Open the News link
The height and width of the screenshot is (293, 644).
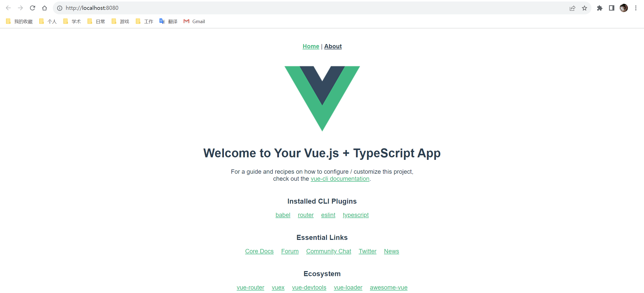pos(391,251)
